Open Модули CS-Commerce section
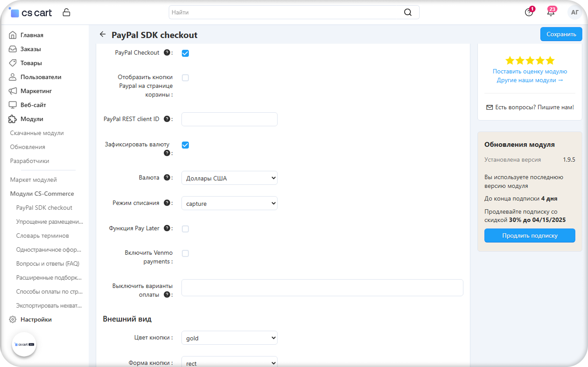Viewport: 588px width, 367px height. coord(42,194)
